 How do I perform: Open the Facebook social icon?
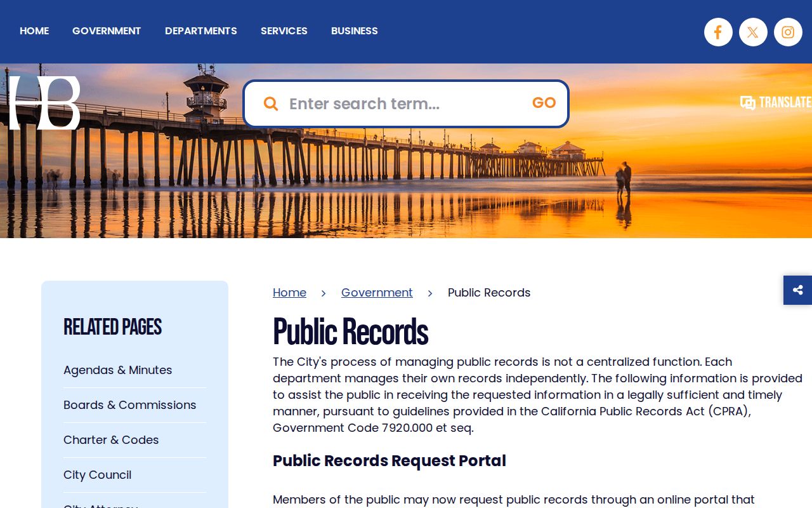coord(718,32)
